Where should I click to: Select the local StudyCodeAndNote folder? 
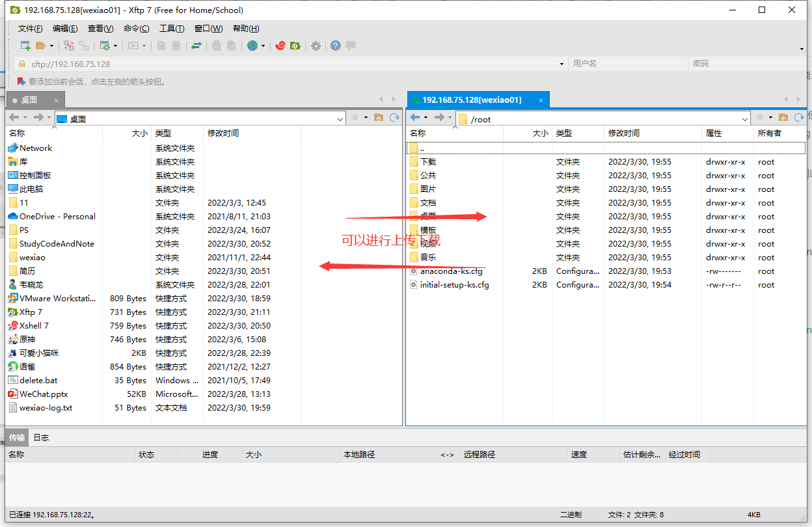(x=57, y=244)
